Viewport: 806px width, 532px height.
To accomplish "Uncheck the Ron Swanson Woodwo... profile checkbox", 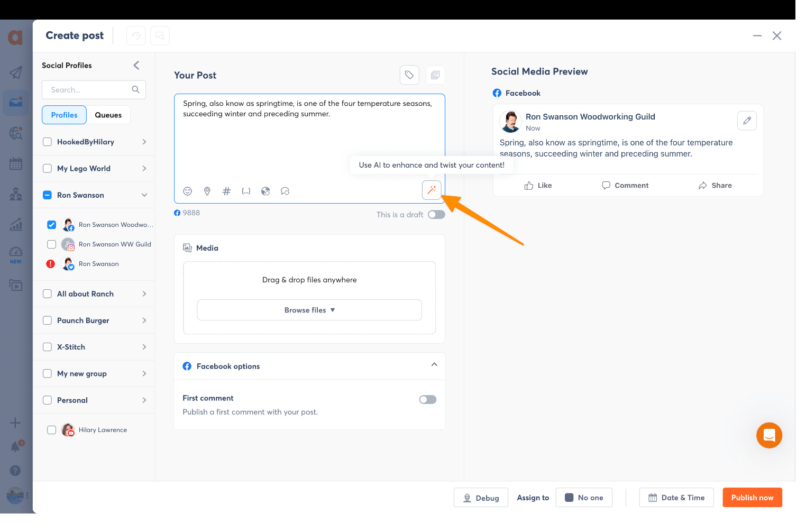I will (51, 225).
